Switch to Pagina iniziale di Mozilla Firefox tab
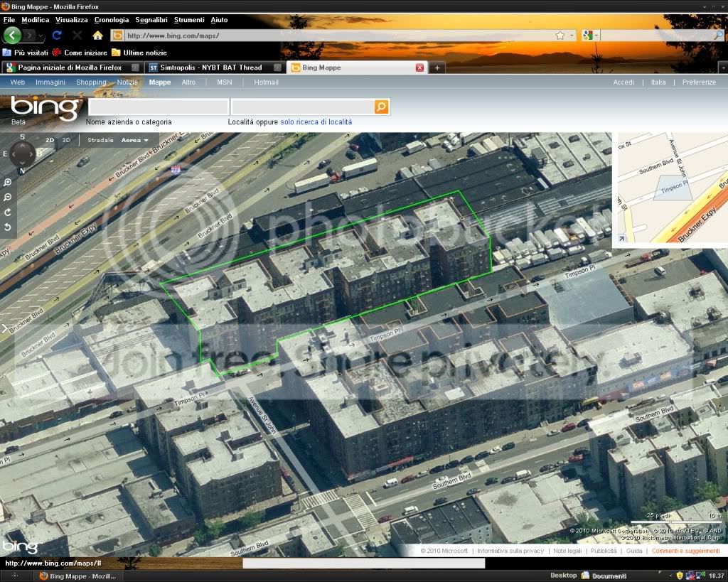The width and height of the screenshot is (728, 582). click(72, 68)
